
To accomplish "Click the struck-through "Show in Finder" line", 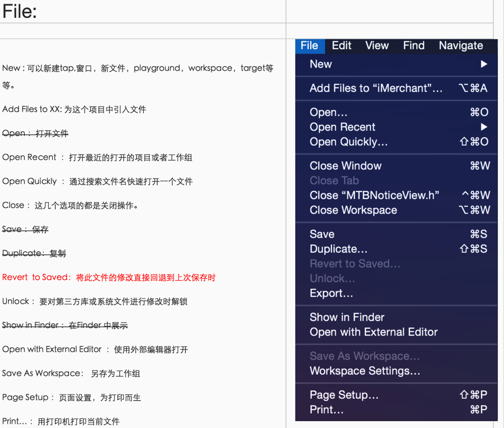I will pos(65,325).
